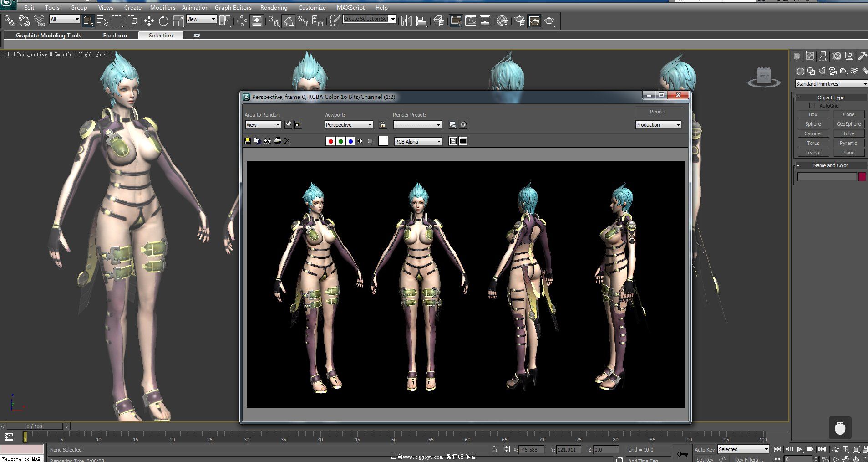Open the Rendering menu
Image resolution: width=868 pixels, height=462 pixels.
point(274,8)
